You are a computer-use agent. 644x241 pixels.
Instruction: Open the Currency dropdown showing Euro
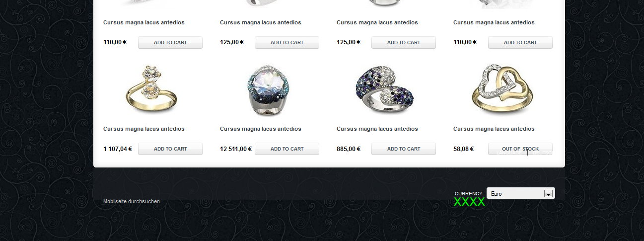pyautogui.click(x=520, y=193)
